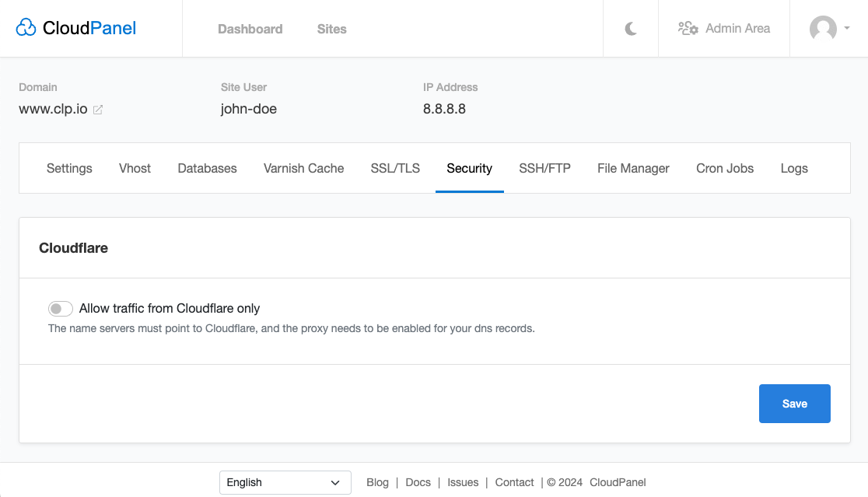Click the CloudPanel cloud logo icon
The height and width of the screenshot is (497, 868).
click(26, 28)
